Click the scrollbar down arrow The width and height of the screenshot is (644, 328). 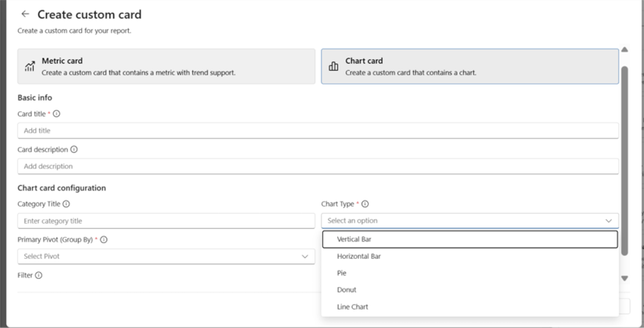point(624,278)
